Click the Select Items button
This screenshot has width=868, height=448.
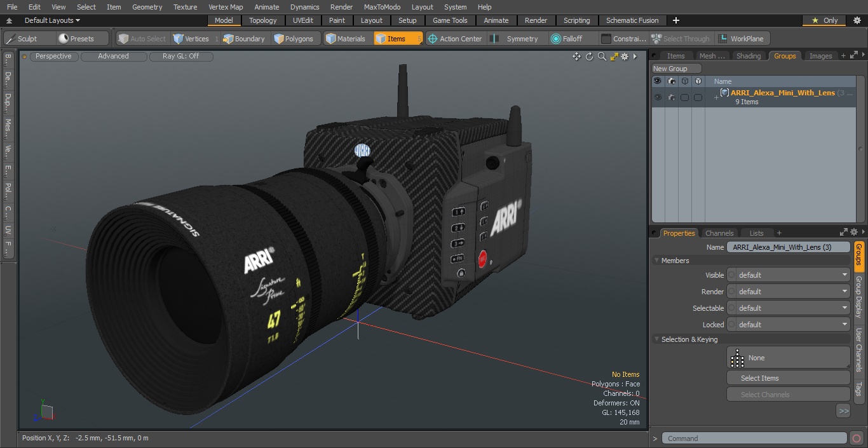789,378
